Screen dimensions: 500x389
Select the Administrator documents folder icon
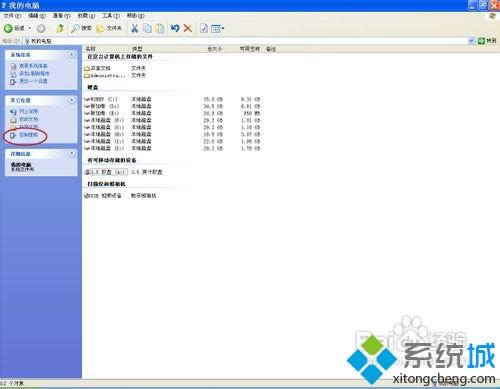pos(87,76)
